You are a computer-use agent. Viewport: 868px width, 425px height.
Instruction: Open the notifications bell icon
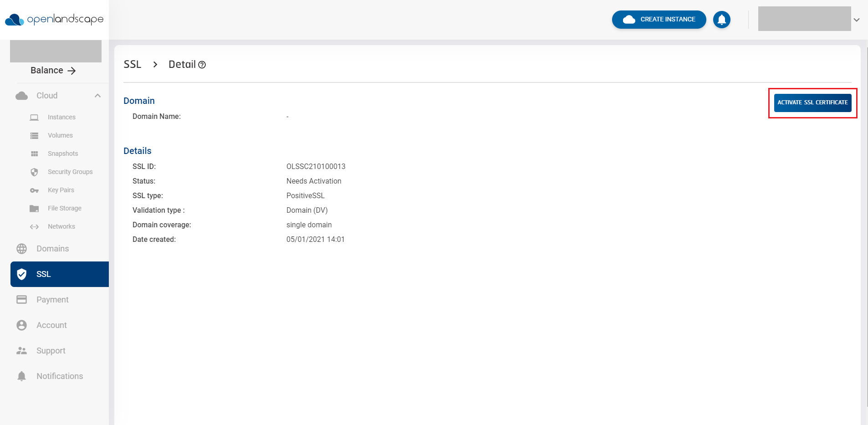721,20
